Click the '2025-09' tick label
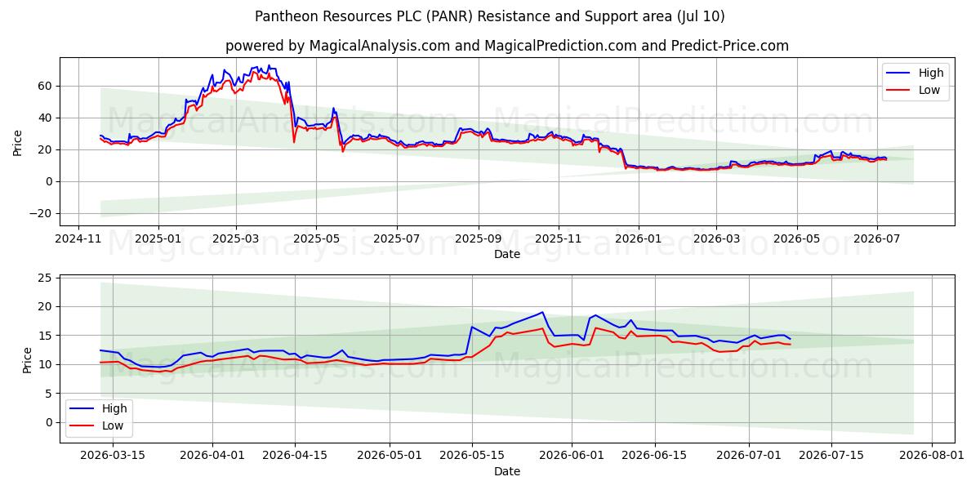 tap(478, 239)
